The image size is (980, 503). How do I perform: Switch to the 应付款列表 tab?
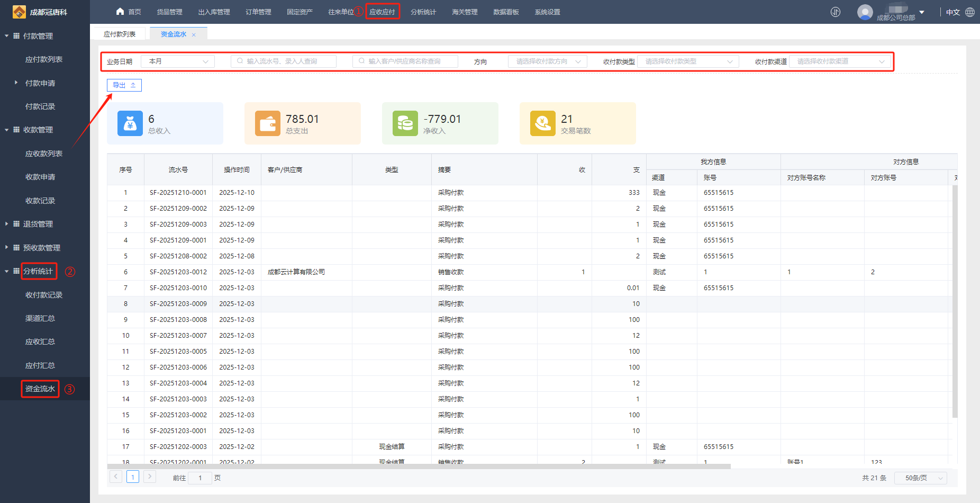pos(120,34)
